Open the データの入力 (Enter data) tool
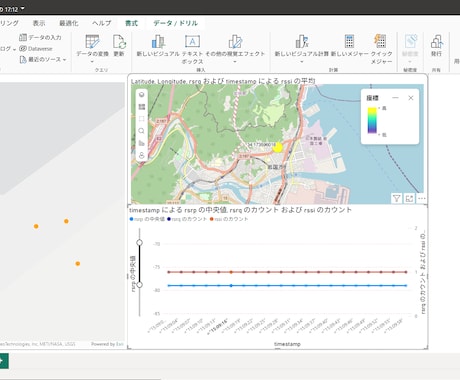The height and width of the screenshot is (380, 460). click(x=40, y=37)
